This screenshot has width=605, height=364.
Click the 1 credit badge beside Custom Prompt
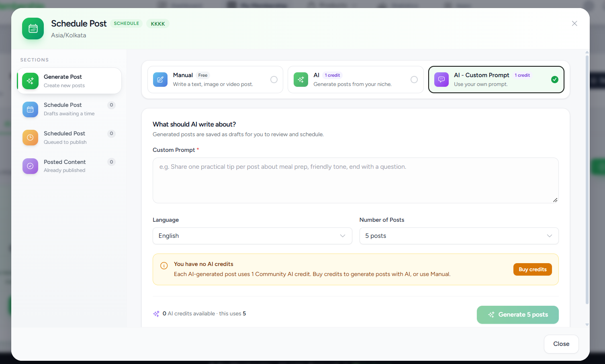click(522, 75)
